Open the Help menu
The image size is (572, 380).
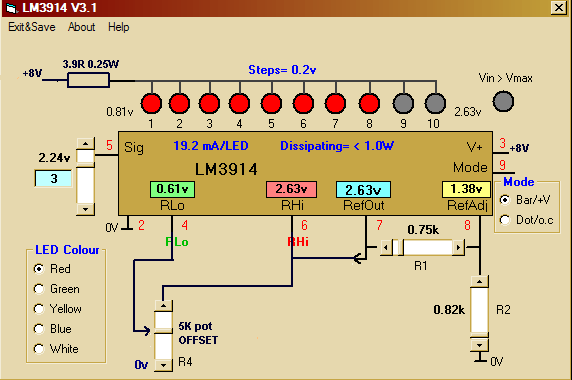pyautogui.click(x=119, y=27)
